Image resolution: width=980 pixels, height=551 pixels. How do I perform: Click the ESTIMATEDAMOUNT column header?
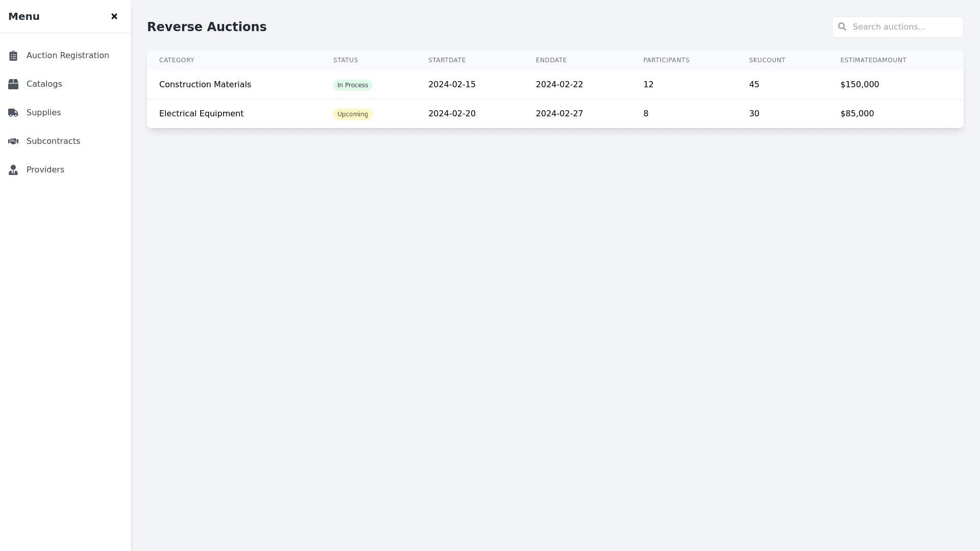coord(873,60)
